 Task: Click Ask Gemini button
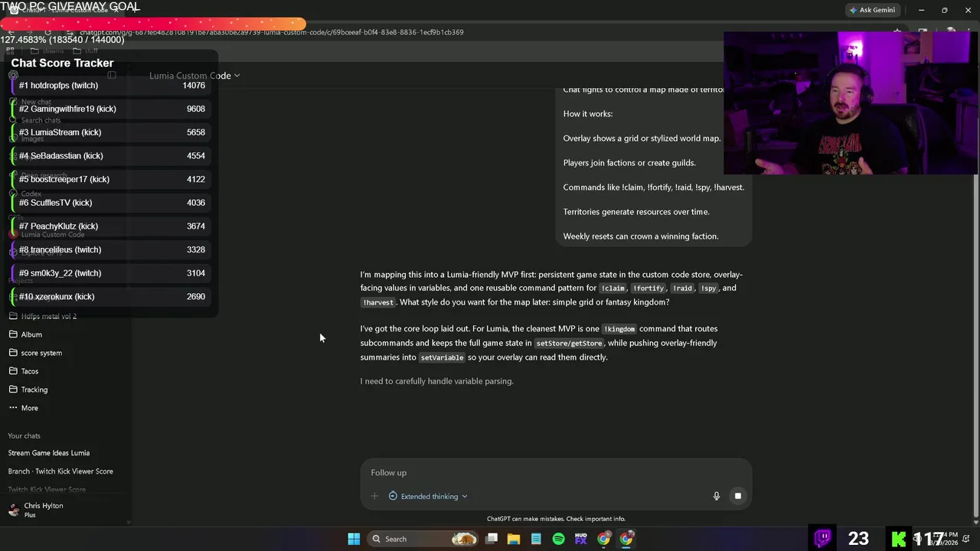[x=873, y=10]
